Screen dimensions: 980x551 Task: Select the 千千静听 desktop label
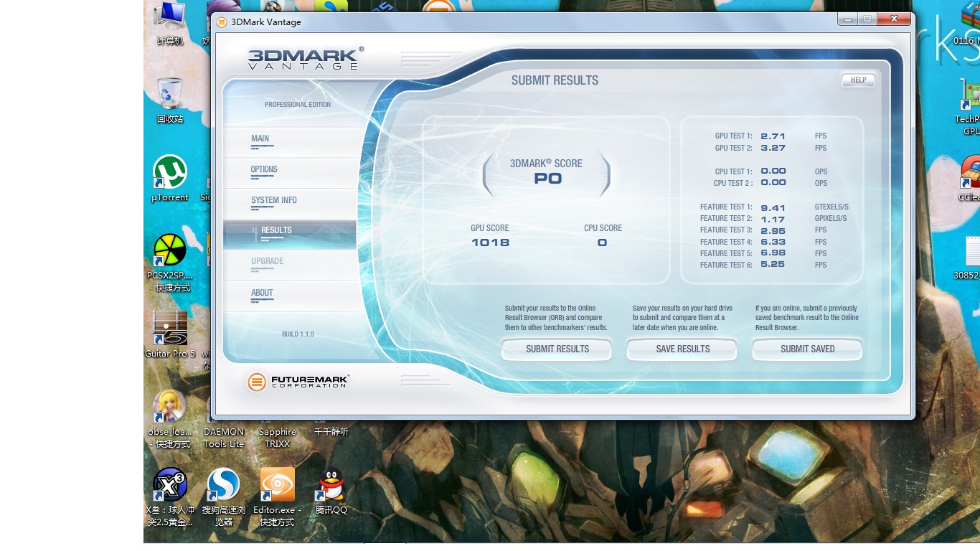click(331, 432)
